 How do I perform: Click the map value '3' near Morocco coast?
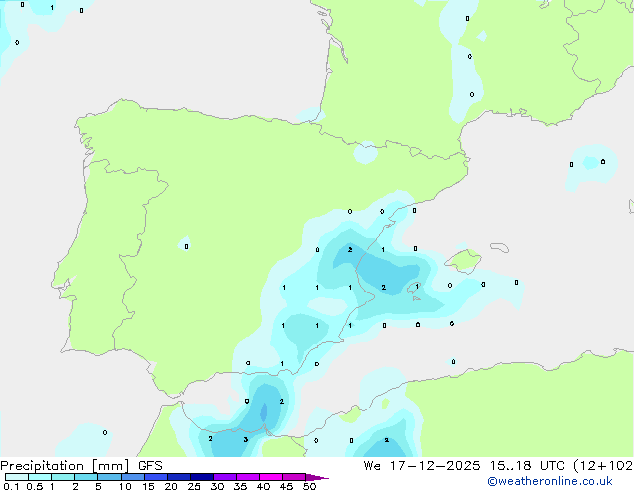[x=245, y=439]
